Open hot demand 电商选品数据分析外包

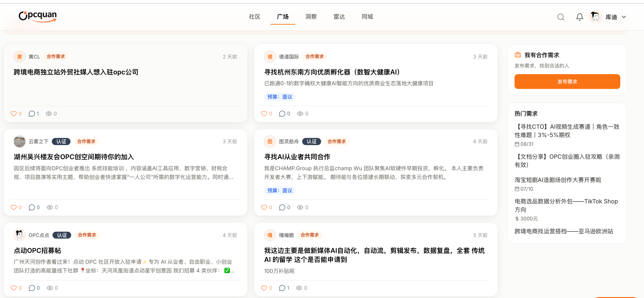click(566, 205)
